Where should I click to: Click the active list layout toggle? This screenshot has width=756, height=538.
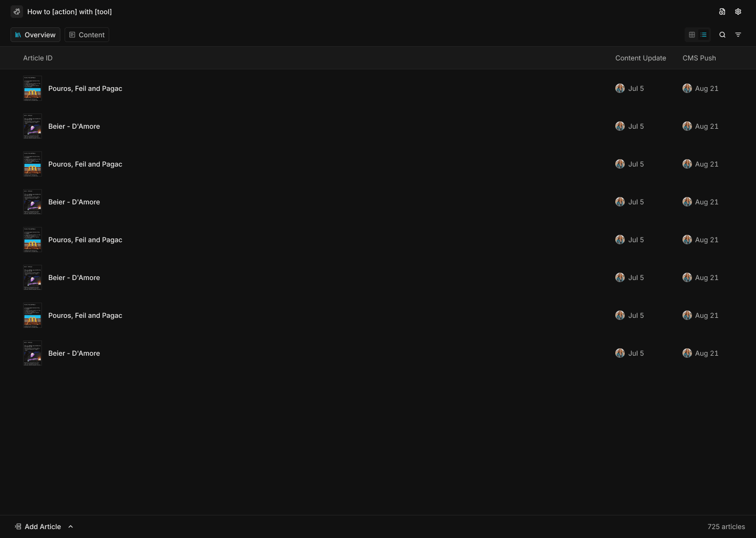(703, 35)
